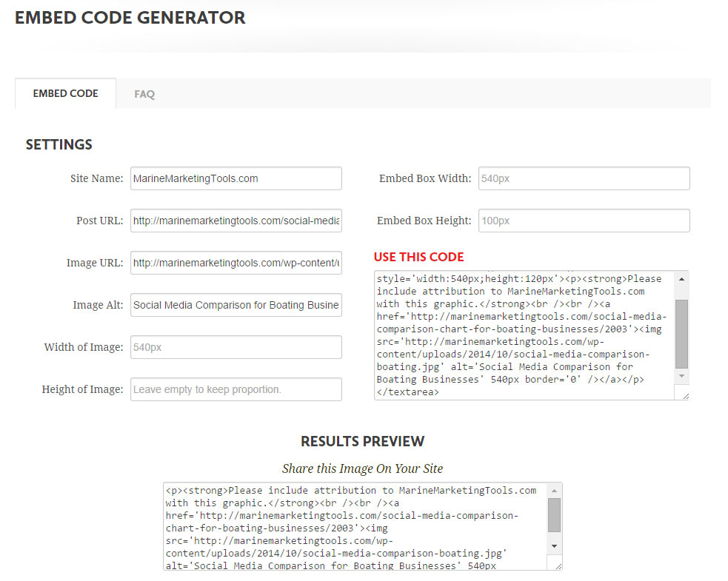The image size is (728, 581).
Task: Click the 'RESULTS PREVIEW' heading
Action: click(363, 441)
